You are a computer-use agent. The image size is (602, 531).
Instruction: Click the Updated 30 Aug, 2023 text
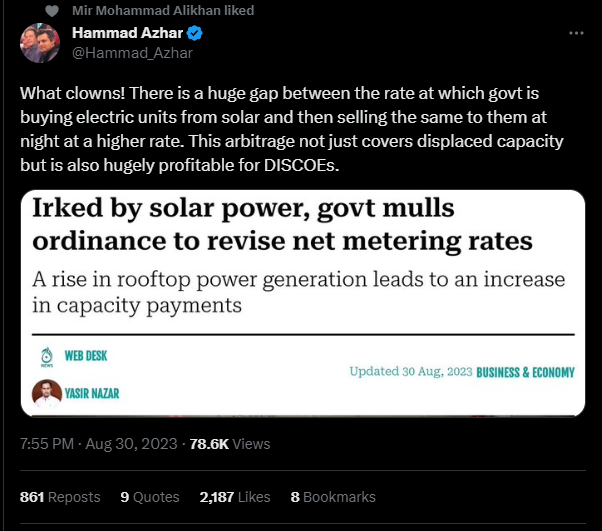pos(411,372)
